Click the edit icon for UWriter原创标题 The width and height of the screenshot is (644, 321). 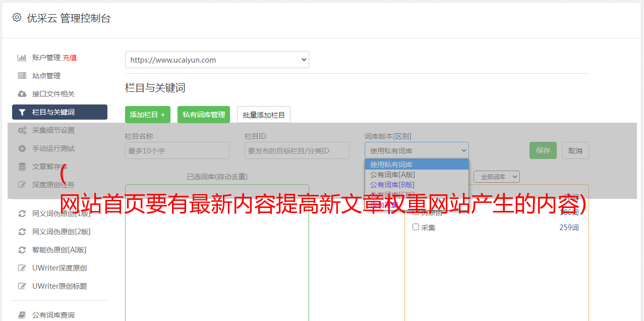[x=22, y=286]
